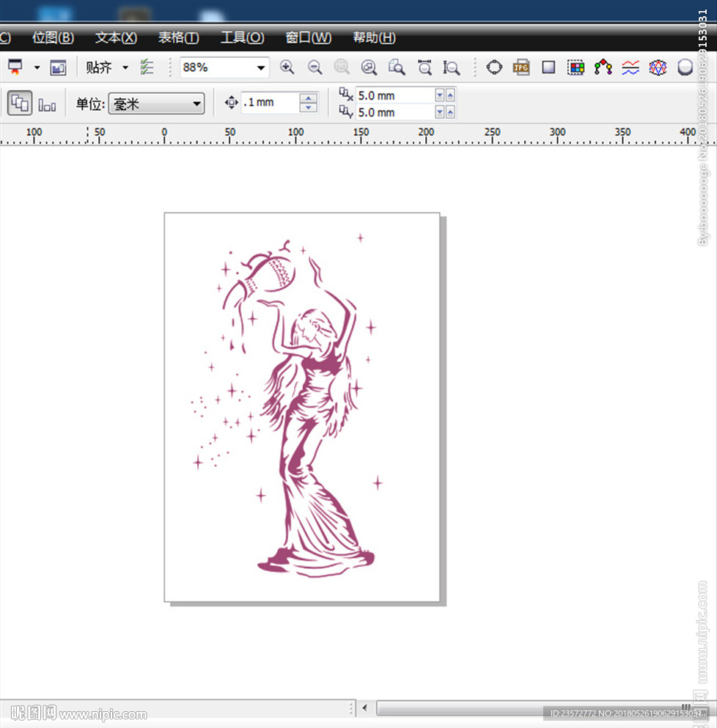Decrease nudge offset with the down arrow
The height and width of the screenshot is (728, 717).
[309, 108]
